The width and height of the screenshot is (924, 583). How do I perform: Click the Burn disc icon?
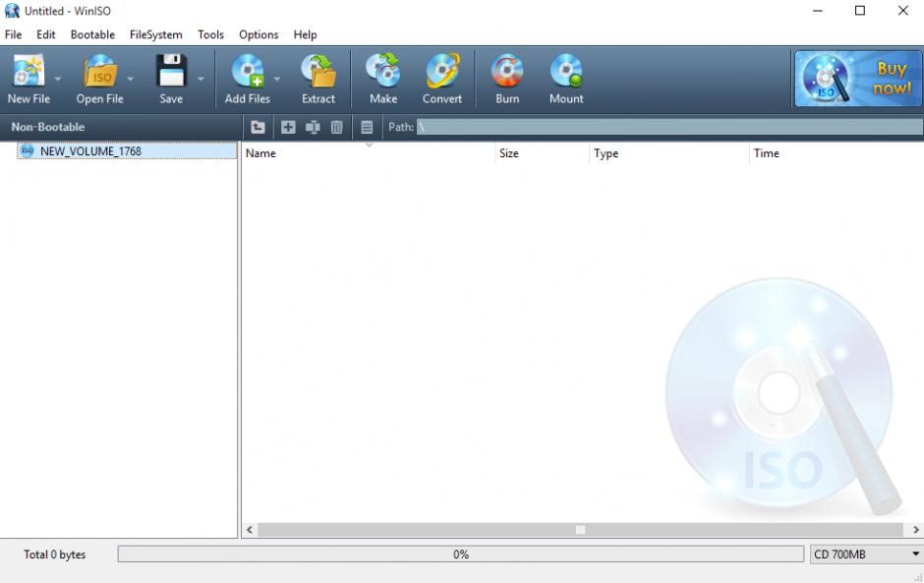(x=507, y=71)
